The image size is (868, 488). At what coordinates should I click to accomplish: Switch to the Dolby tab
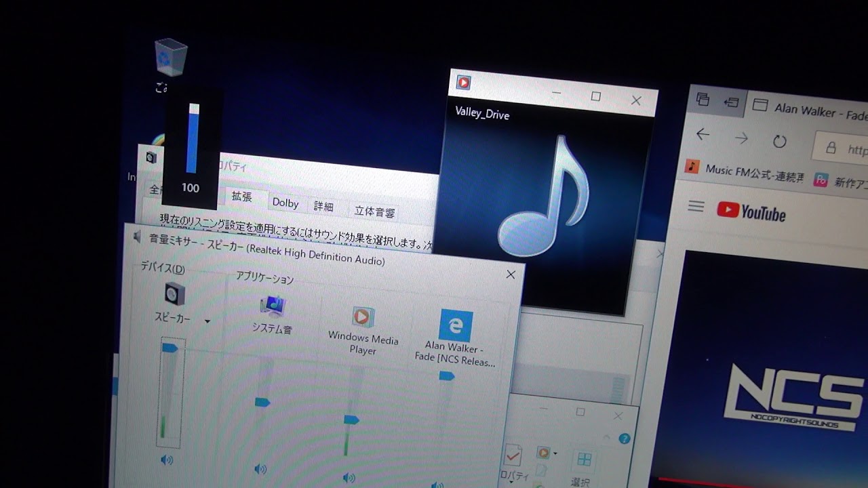285,203
